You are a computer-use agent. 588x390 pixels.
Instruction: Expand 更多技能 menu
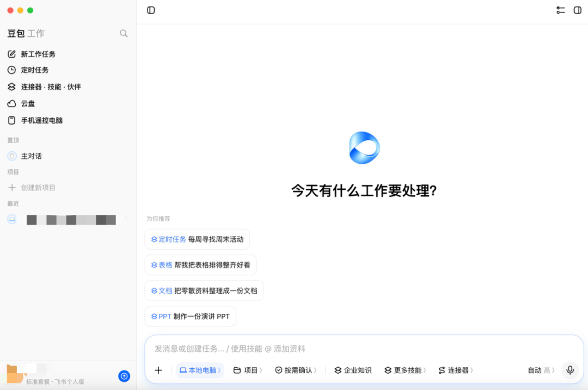click(406, 370)
